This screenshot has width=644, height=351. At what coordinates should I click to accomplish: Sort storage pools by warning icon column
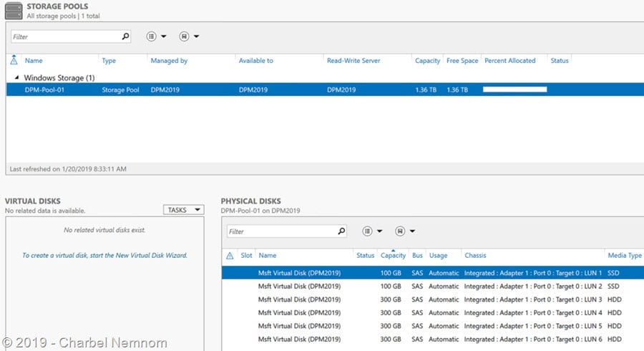(x=14, y=60)
